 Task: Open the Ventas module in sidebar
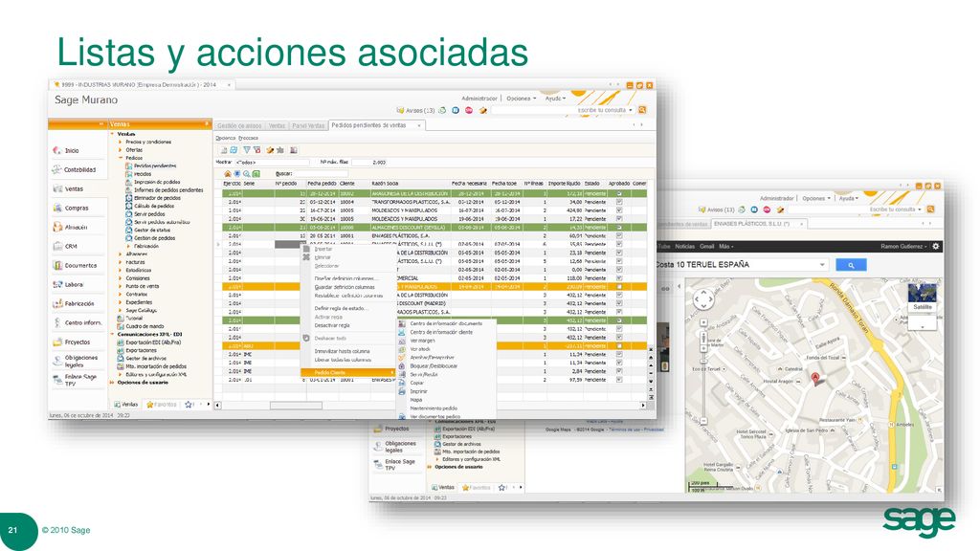coord(68,188)
